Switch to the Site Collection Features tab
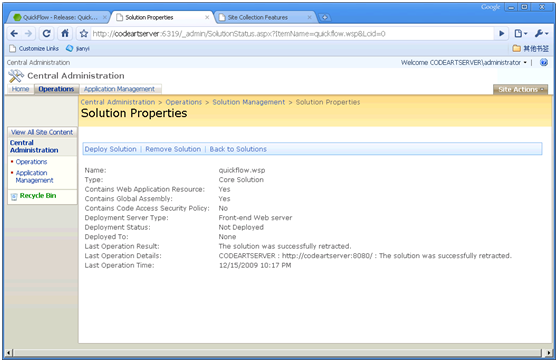The height and width of the screenshot is (362, 558). point(263,17)
